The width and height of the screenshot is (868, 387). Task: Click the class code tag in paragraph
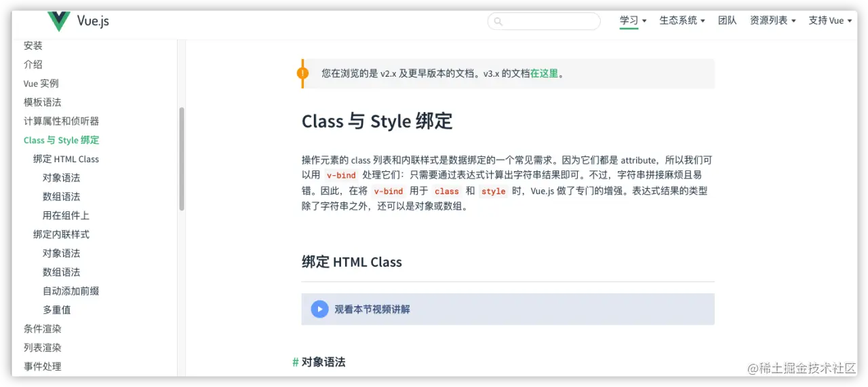[x=447, y=191]
